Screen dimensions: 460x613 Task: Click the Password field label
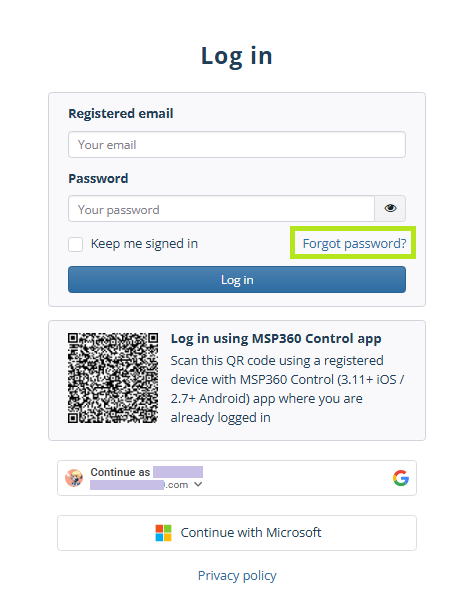point(98,179)
